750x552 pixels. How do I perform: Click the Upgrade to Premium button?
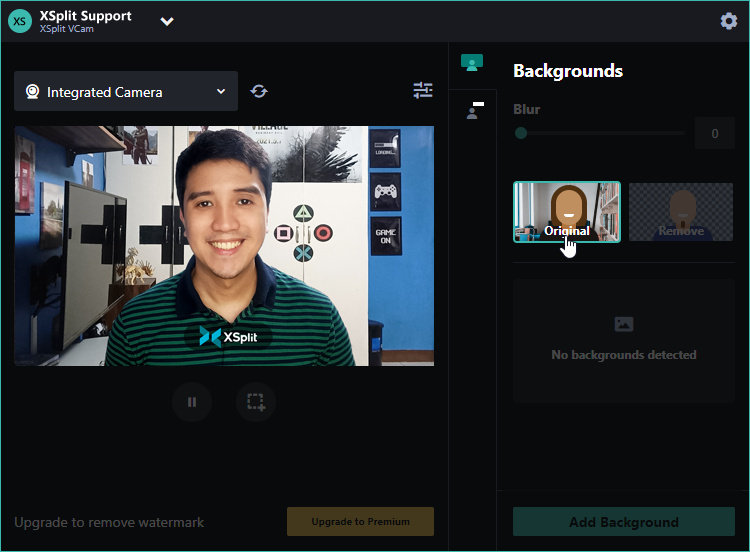(360, 522)
